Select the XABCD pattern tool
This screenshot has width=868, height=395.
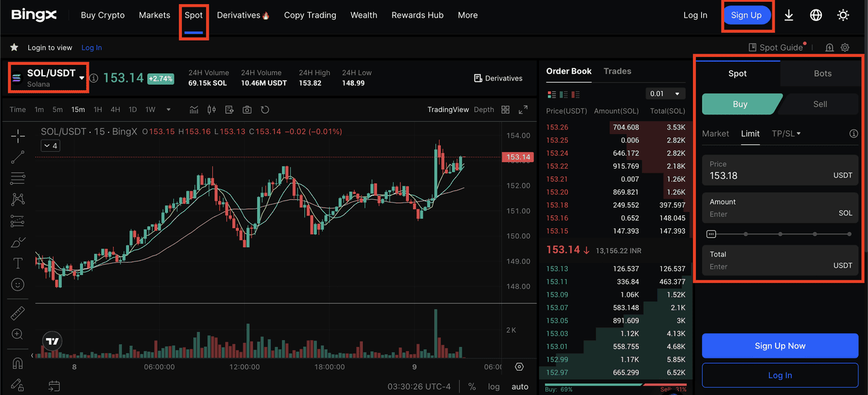pyautogui.click(x=18, y=199)
